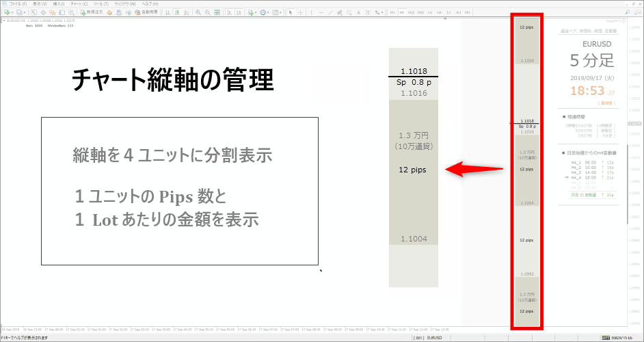Toggle the Data Window crosshair-style icon
The width and height of the screenshot is (644, 342).
[x=43, y=12]
